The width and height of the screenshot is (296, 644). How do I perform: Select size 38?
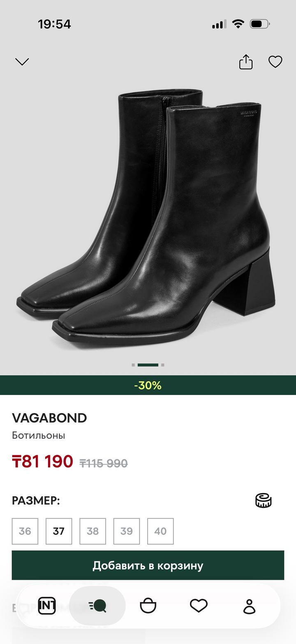(x=92, y=531)
